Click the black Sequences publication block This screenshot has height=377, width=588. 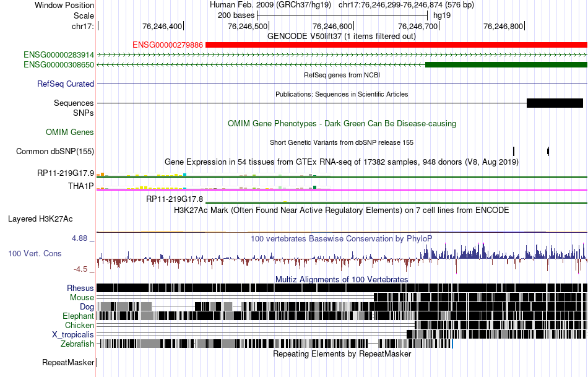[x=555, y=103]
